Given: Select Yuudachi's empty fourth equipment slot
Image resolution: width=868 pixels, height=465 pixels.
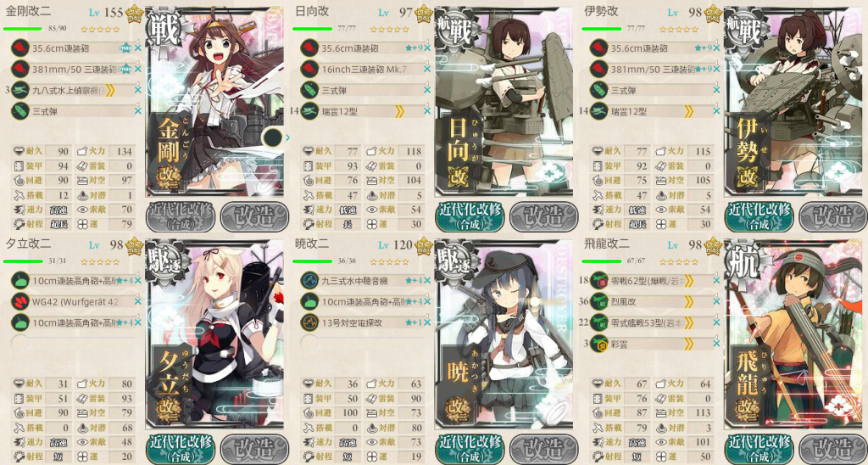Looking at the screenshot, I should tap(74, 345).
